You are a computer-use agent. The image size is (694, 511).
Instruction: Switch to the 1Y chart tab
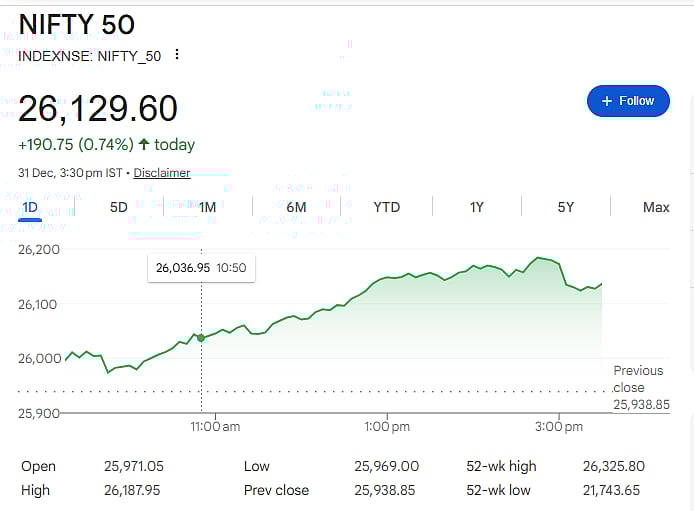pyautogui.click(x=476, y=207)
